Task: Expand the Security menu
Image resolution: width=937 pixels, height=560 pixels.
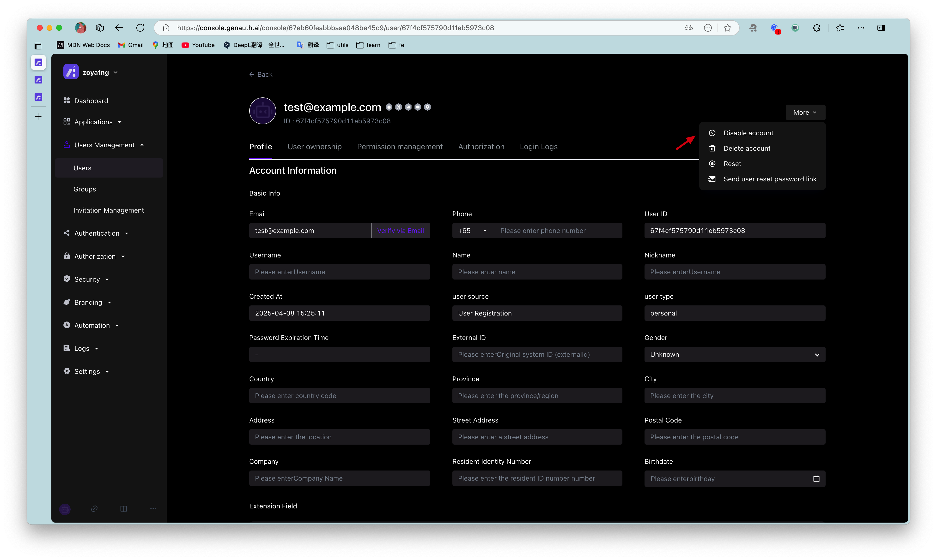Action: click(x=107, y=279)
